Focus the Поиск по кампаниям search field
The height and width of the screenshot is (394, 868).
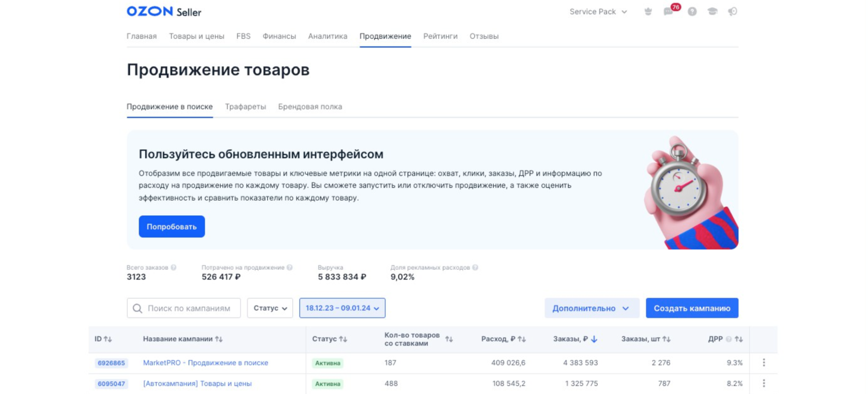point(184,308)
